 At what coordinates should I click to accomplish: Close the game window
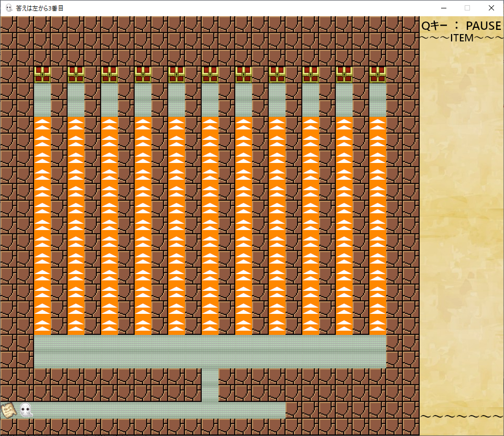(491, 8)
